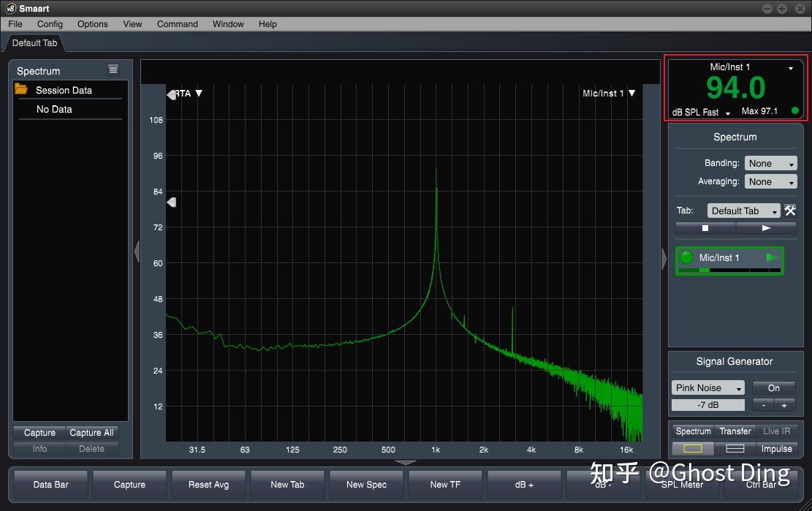Image resolution: width=812 pixels, height=511 pixels.
Task: Click the Session Data folder icon
Action: 23,90
